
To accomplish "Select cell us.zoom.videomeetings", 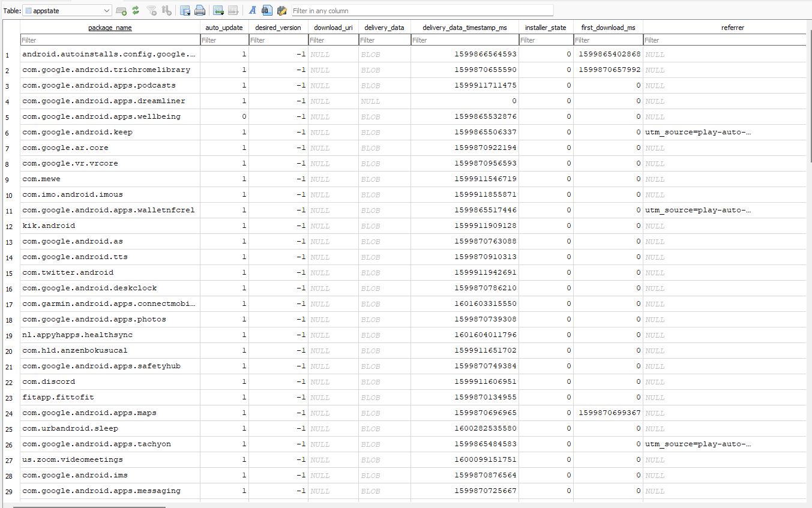I will pos(110,459).
